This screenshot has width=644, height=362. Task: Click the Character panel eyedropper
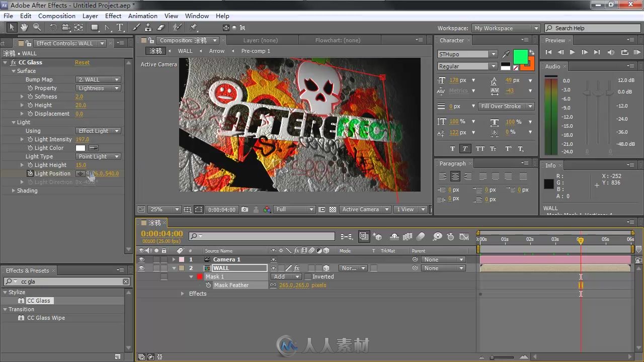click(x=506, y=54)
